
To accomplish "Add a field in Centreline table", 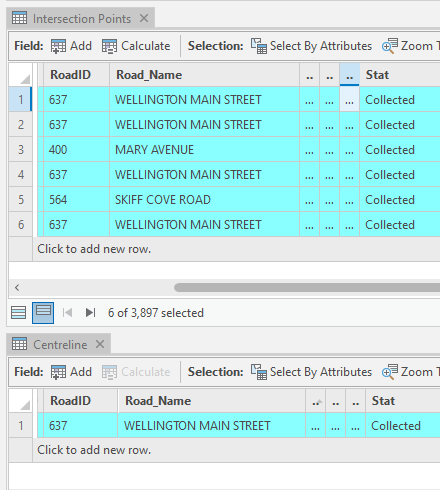I will click(x=71, y=372).
